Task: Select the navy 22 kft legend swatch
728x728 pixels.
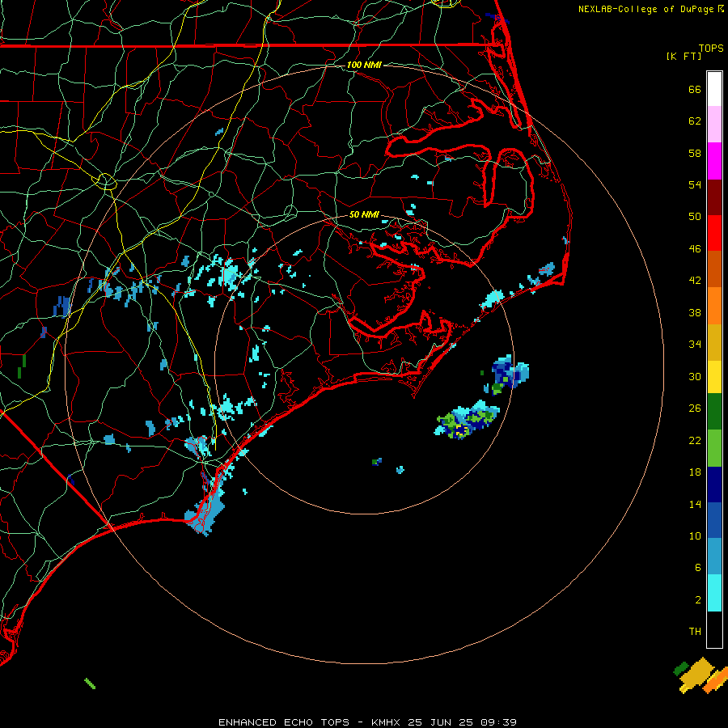Action: 714,485
